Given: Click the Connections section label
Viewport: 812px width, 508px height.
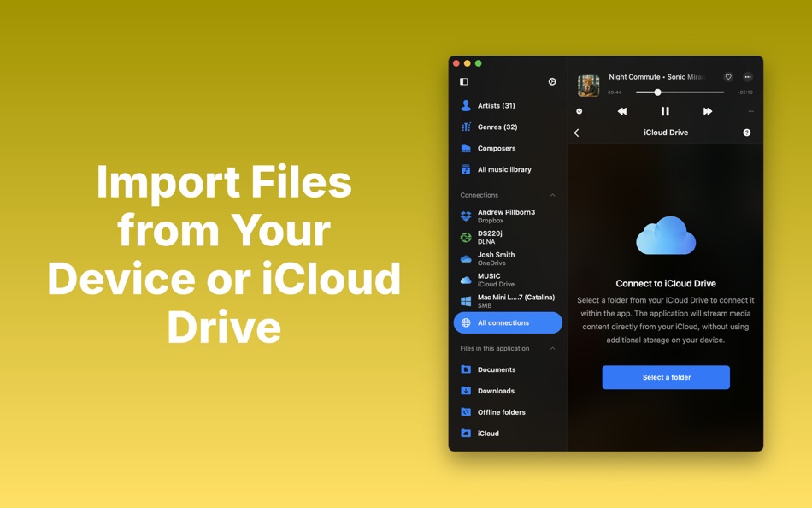Looking at the screenshot, I should coord(479,195).
